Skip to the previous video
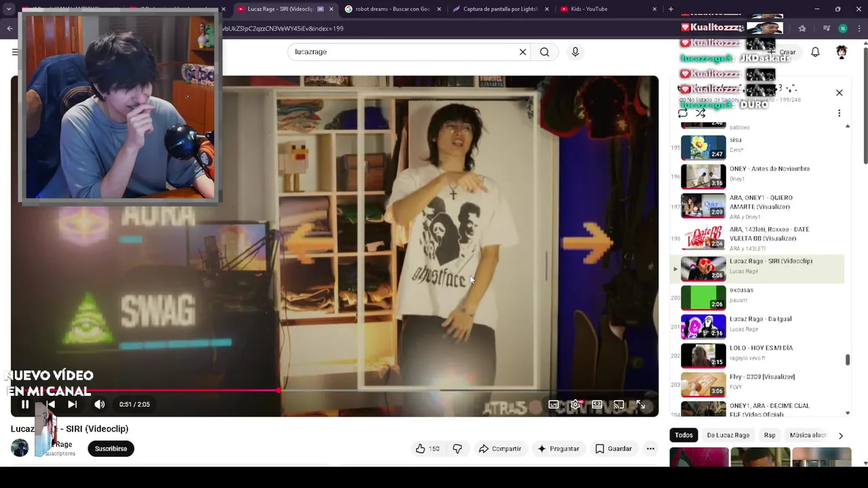This screenshot has width=868, height=488. (50, 405)
